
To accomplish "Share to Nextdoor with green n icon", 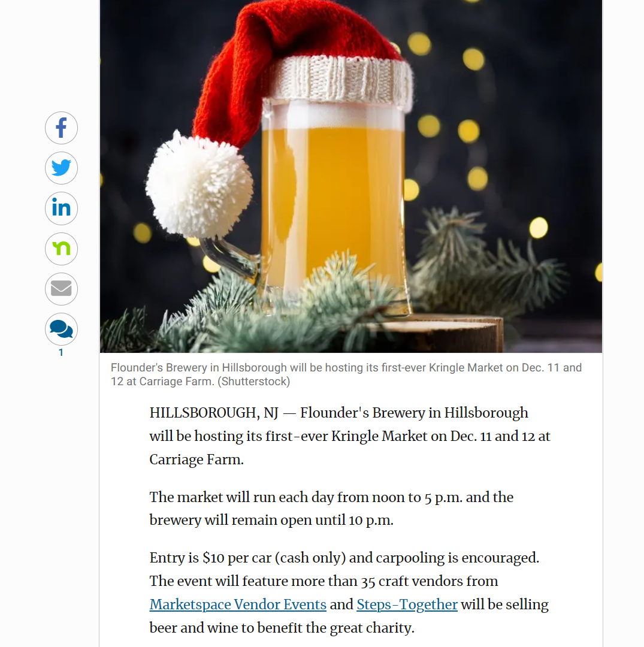I will coord(61,249).
